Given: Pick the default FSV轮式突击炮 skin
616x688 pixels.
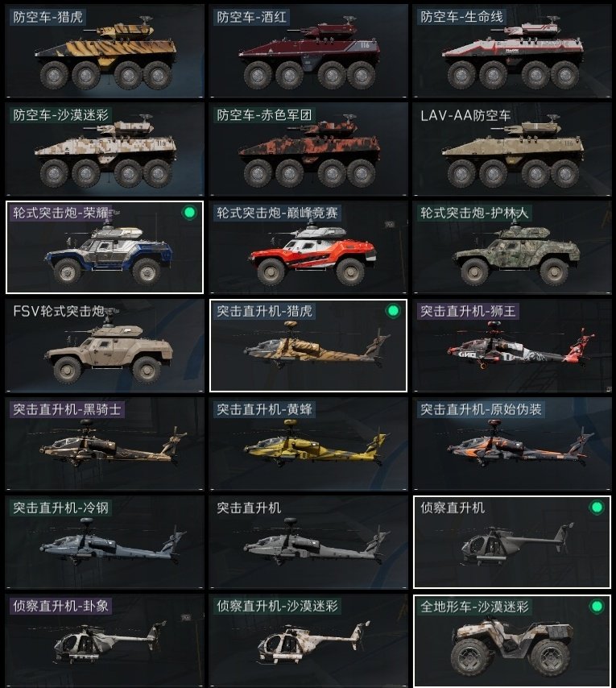Looking at the screenshot, I should pyautogui.click(x=105, y=346).
